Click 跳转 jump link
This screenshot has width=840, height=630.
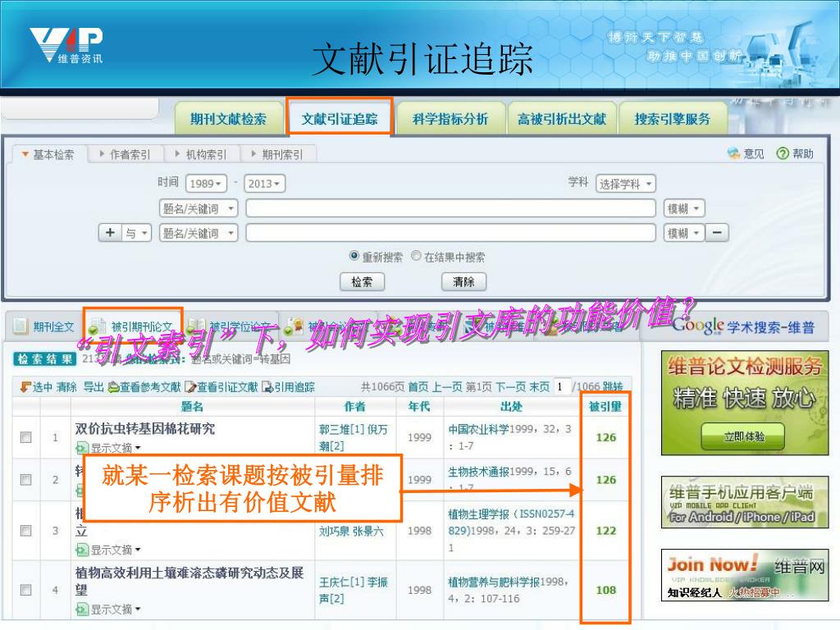pos(613,387)
